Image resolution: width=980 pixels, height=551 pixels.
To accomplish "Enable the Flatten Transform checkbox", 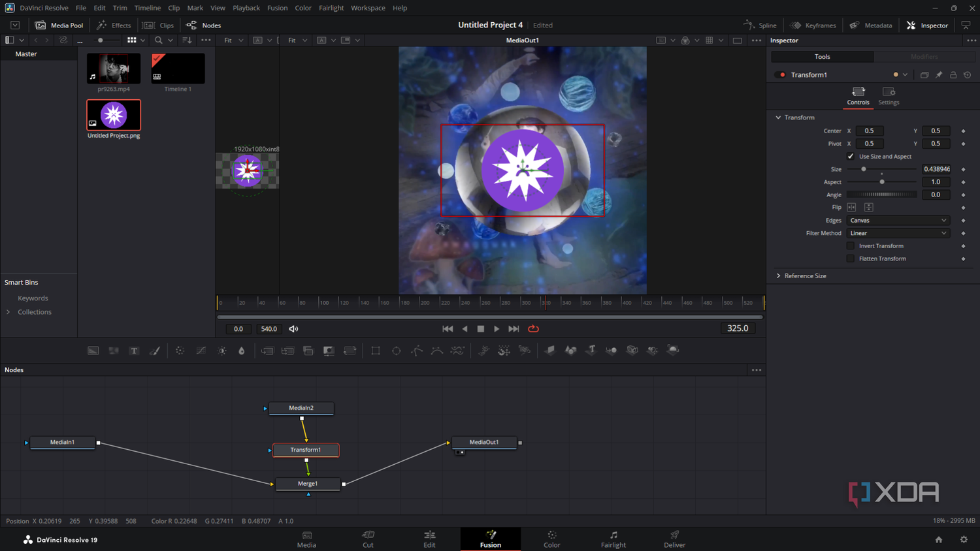I will pyautogui.click(x=851, y=259).
